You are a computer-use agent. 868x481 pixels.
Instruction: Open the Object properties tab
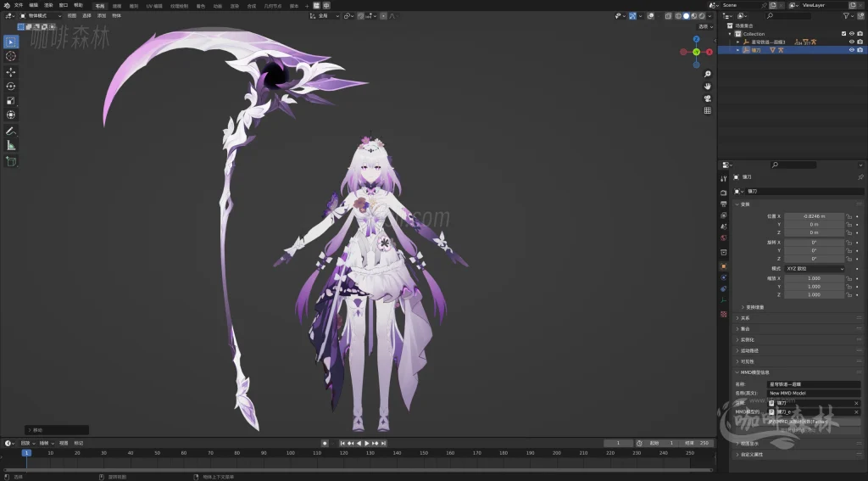[x=724, y=266]
